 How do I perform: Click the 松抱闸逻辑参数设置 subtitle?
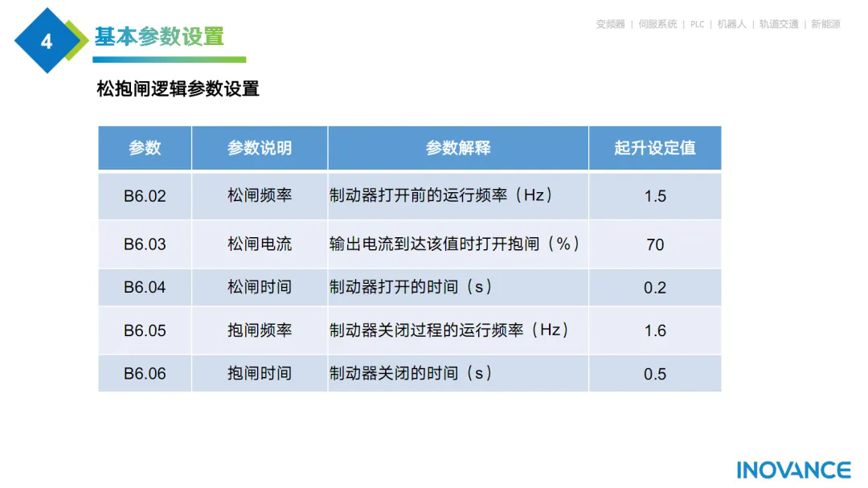(x=178, y=89)
